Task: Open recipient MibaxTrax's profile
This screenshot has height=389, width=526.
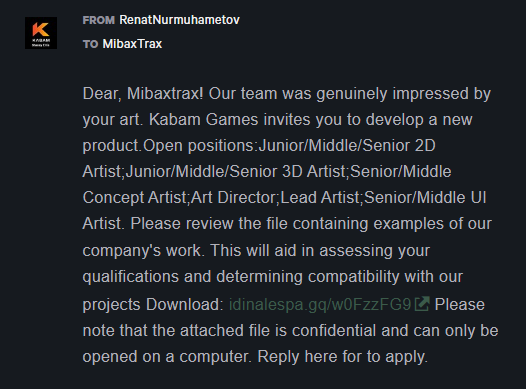Action: point(132,44)
